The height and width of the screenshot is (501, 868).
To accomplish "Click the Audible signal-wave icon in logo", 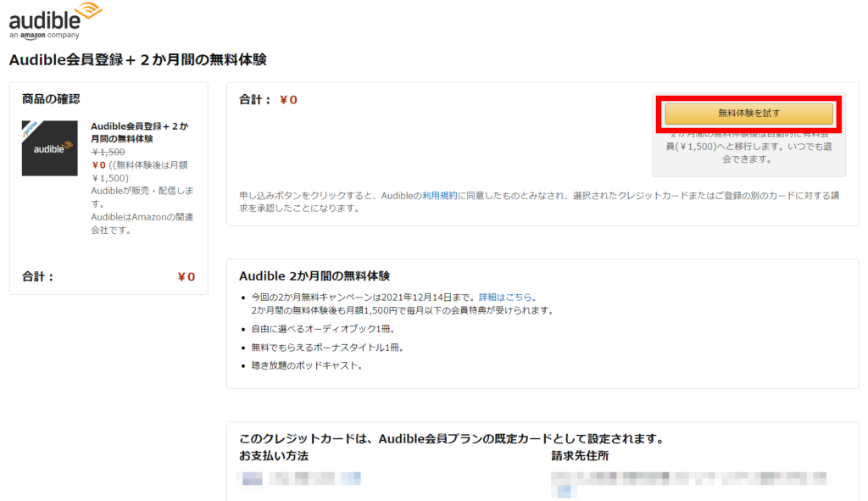I will click(87, 11).
